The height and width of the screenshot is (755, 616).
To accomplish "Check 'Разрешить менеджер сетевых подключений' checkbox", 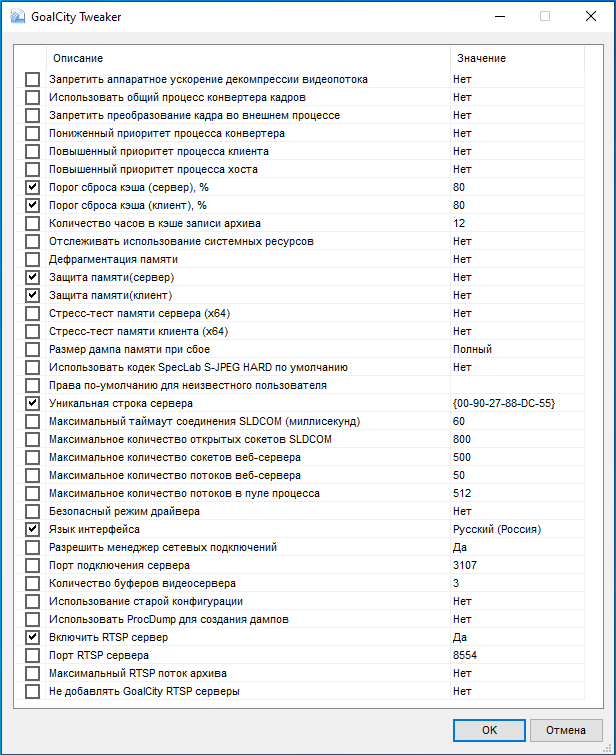I will point(32,547).
